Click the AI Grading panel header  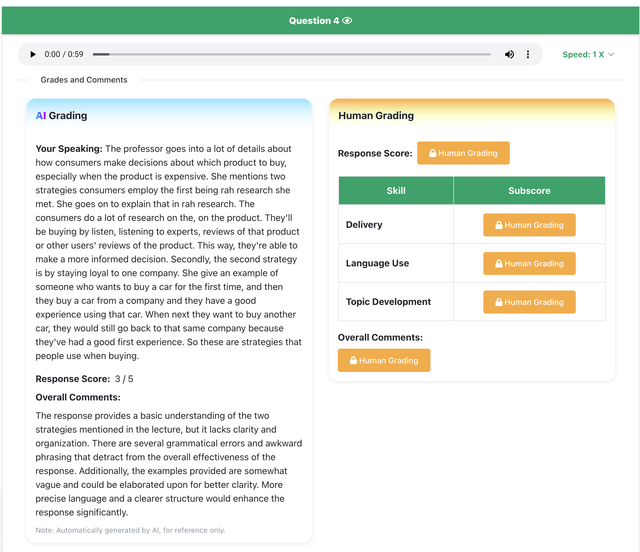[x=62, y=115]
